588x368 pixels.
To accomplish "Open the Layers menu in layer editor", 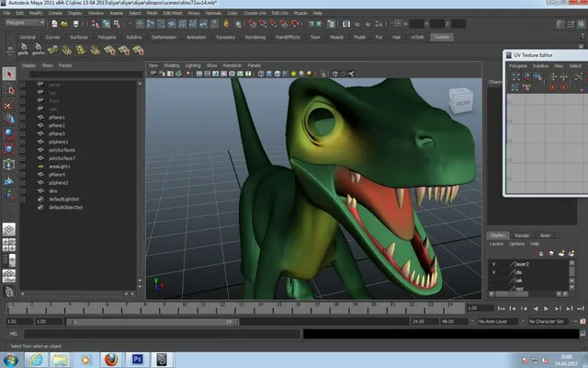I will tap(496, 244).
